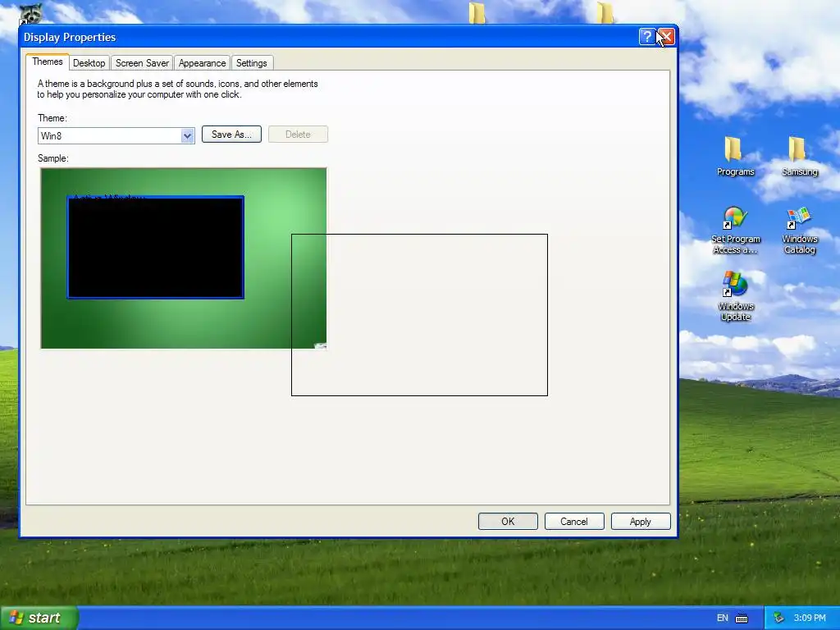Click the OK button
This screenshot has height=630, width=840.
508,521
